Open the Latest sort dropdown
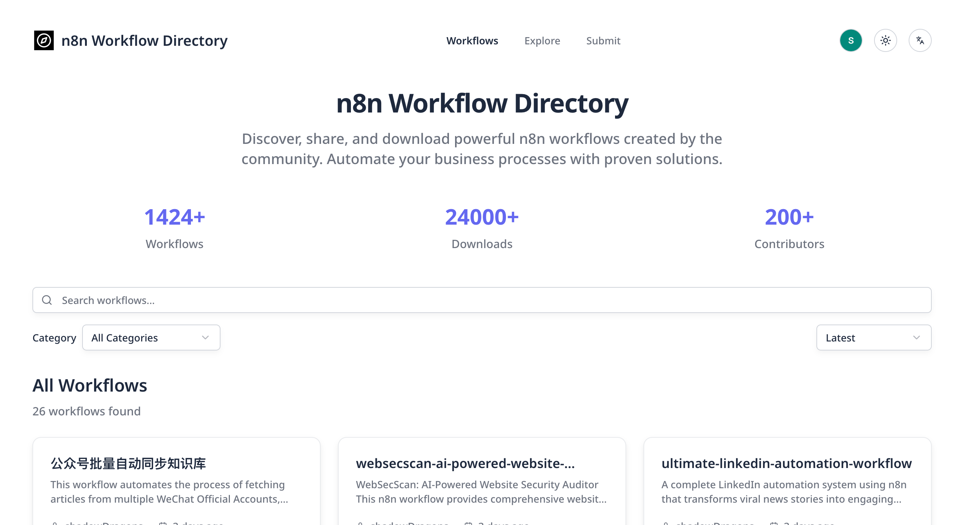980x525 pixels. (873, 337)
